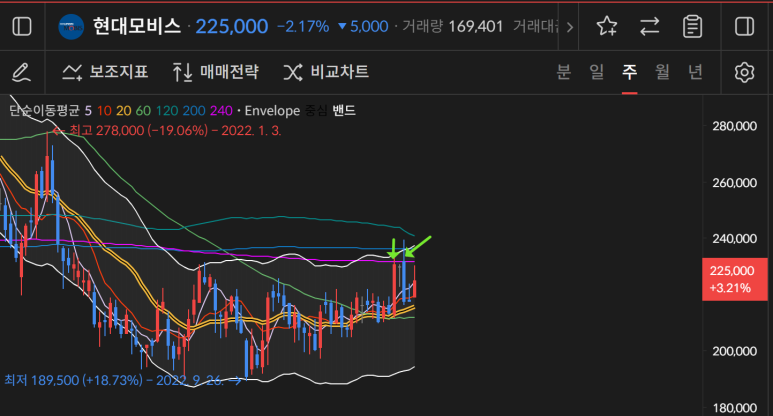Expand more stock info with chevron arrow
Viewport: 773px width, 416px height.
[x=570, y=27]
